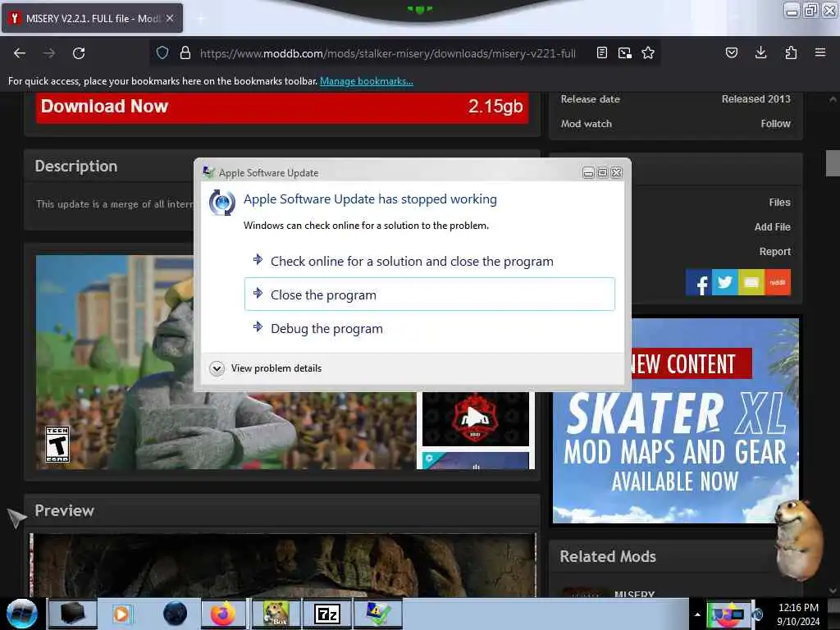Open the media player taskbar icon
This screenshot has width=840, height=630.
pos(121,614)
